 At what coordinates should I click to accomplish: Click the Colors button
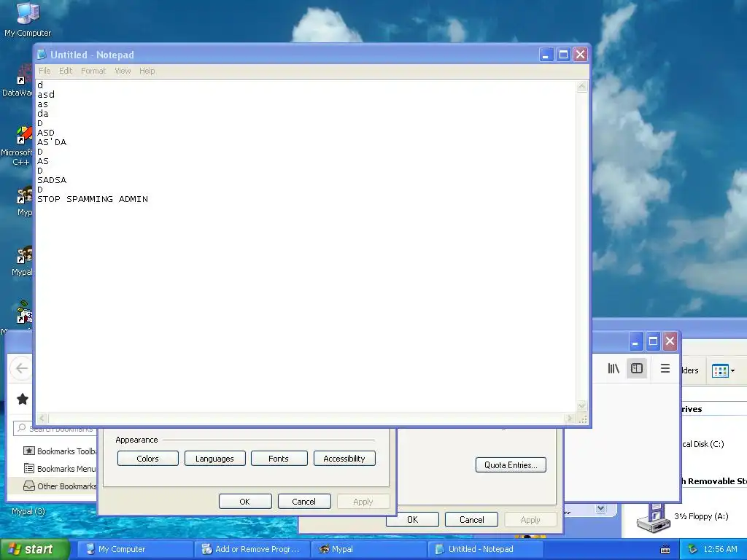[147, 459]
